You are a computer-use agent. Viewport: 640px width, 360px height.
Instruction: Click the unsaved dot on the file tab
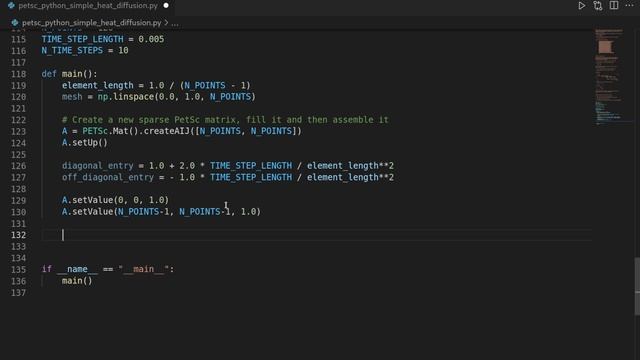166,6
